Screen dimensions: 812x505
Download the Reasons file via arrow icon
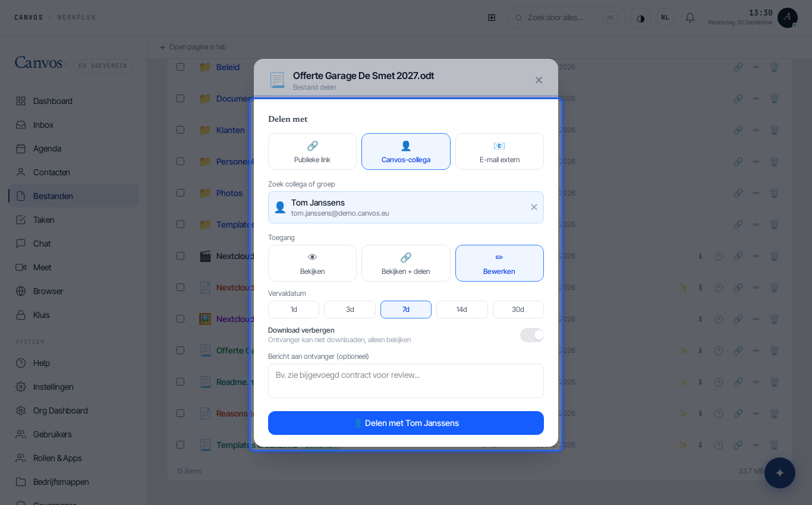pyautogui.click(x=700, y=414)
